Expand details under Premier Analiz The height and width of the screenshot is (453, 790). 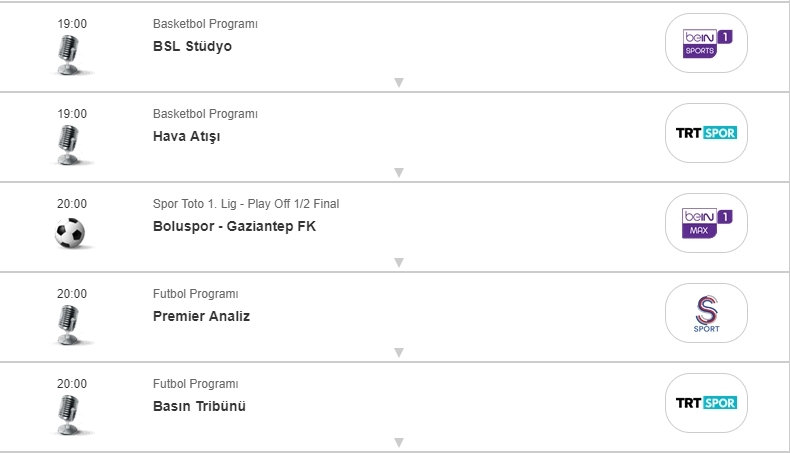click(x=398, y=353)
